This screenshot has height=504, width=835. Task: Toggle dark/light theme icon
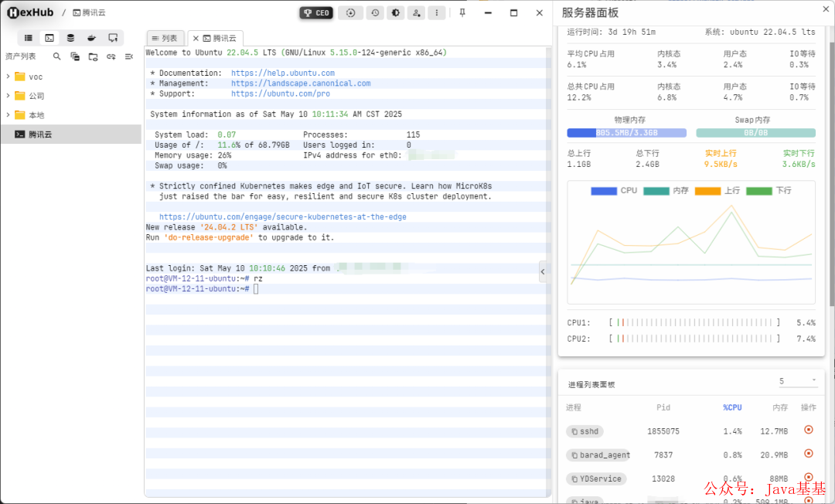(x=396, y=13)
